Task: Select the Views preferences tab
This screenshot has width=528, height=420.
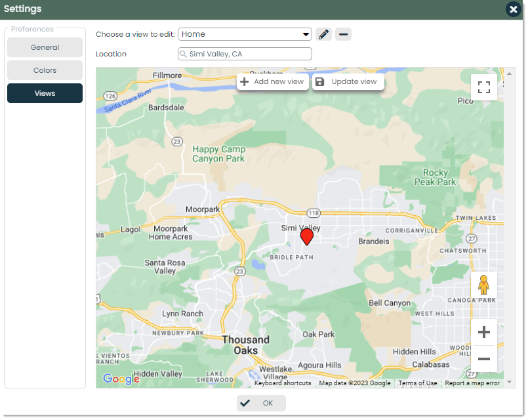Action: click(x=45, y=93)
